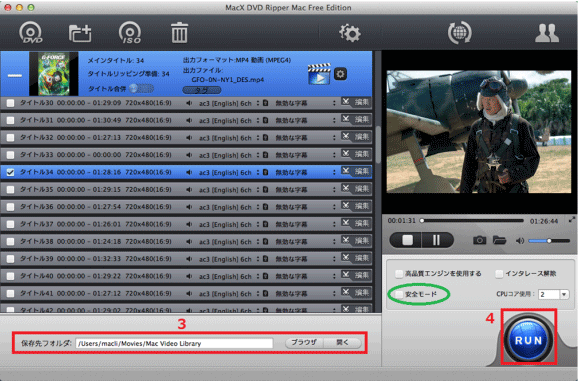
Task: Edit title 33 with scissors button
Action: pos(356,154)
